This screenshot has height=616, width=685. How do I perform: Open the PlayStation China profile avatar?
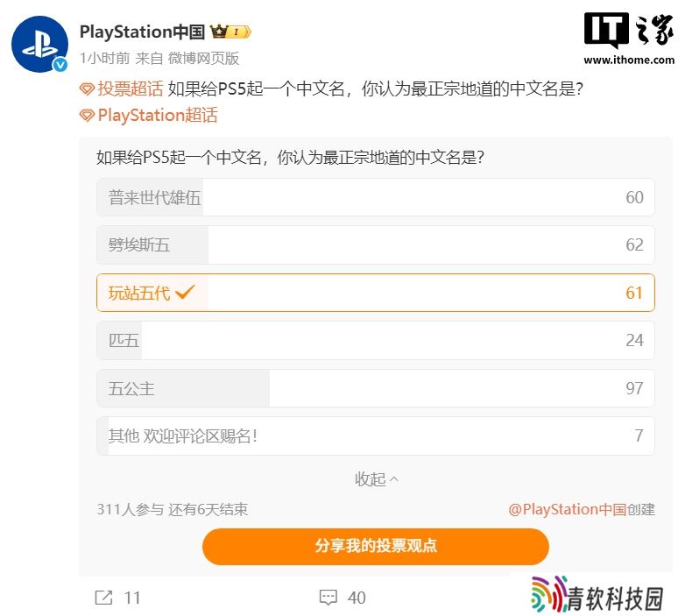(x=39, y=44)
